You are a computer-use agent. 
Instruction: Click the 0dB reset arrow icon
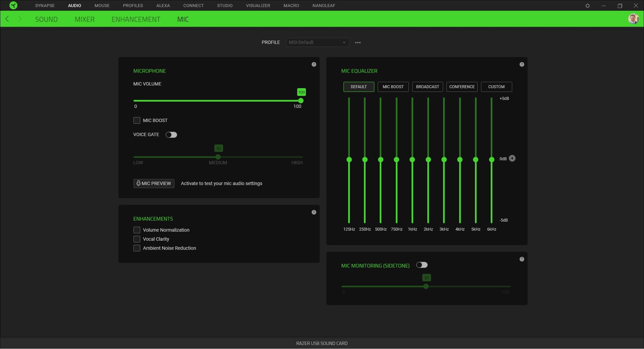512,158
